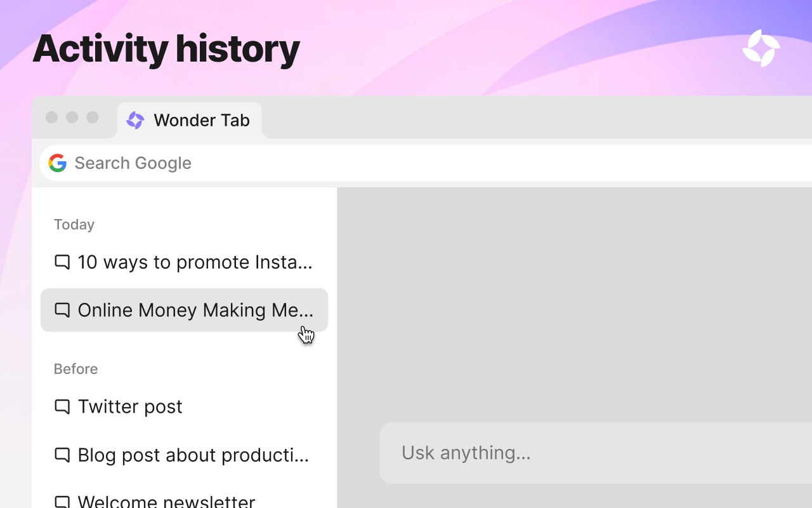The height and width of the screenshot is (508, 812).
Task: Click the middle window control dot
Action: [x=72, y=117]
